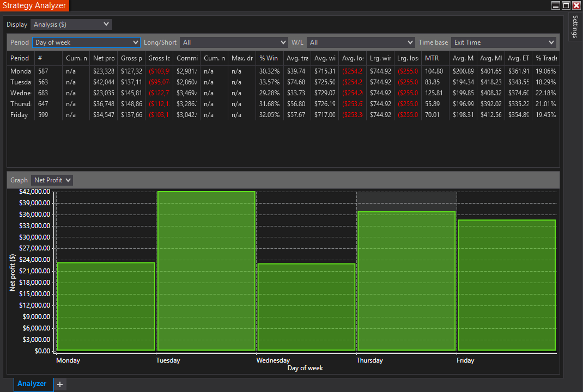
Task: Click the Avg. ET column header
Action: 518,58
